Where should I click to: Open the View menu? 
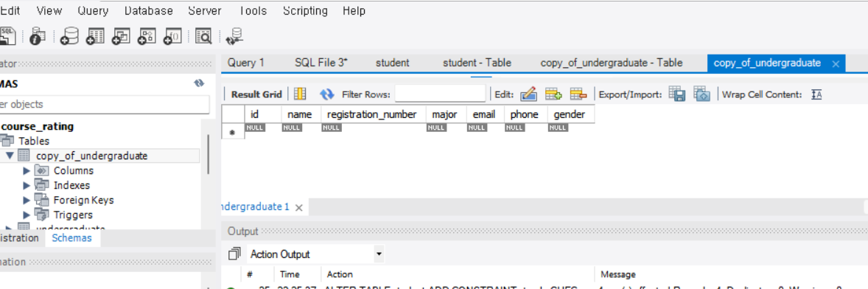click(x=49, y=10)
